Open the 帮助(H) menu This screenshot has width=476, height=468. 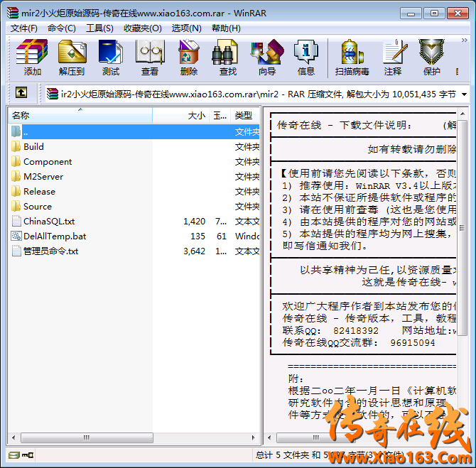point(226,28)
